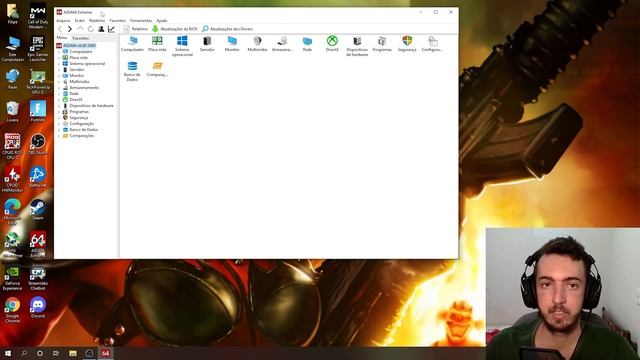640x360 pixels.
Task: Open the Armazenamento icon in the right pane
Action: coord(282,44)
